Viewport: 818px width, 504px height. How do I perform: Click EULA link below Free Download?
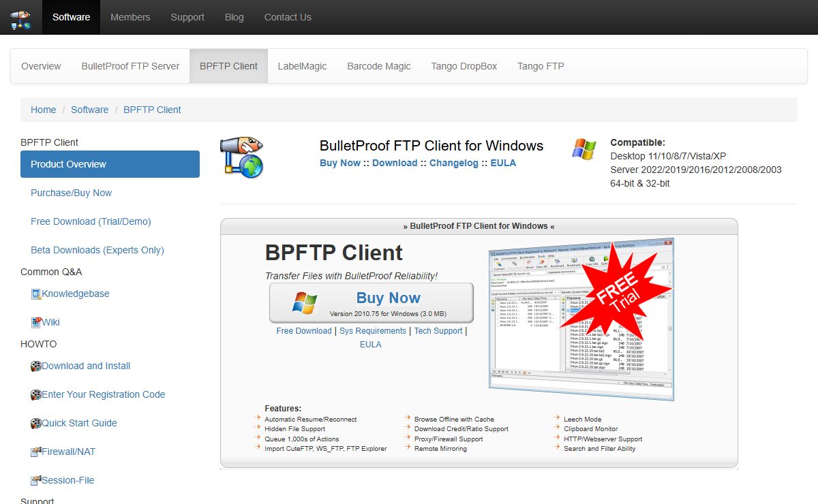(371, 345)
